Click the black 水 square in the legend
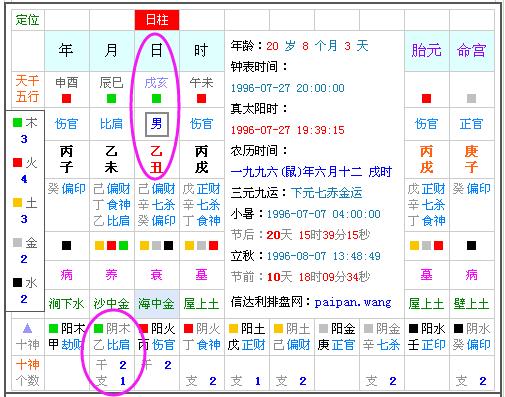This screenshot has width=505, height=397. [x=17, y=282]
